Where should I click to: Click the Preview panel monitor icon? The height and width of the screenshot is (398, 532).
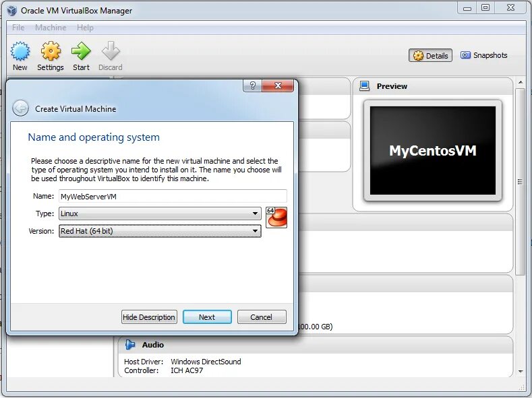[x=364, y=86]
